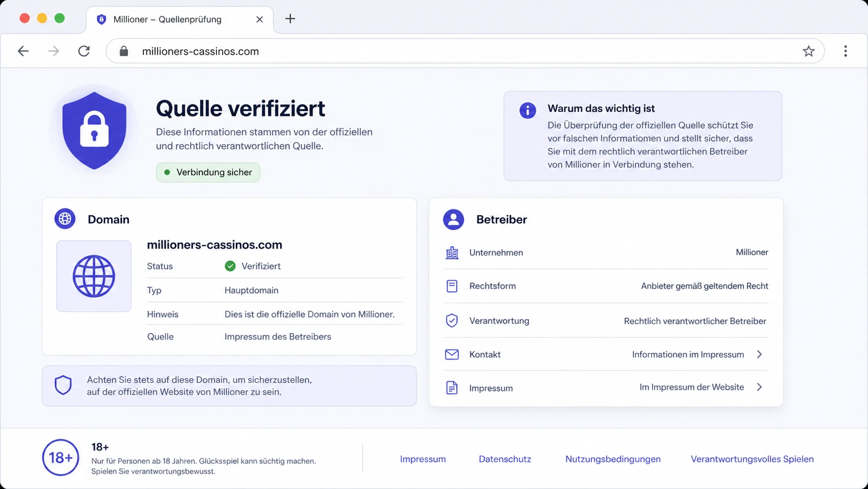Select the Millioner – Quellenprüfung tab

[x=180, y=20]
